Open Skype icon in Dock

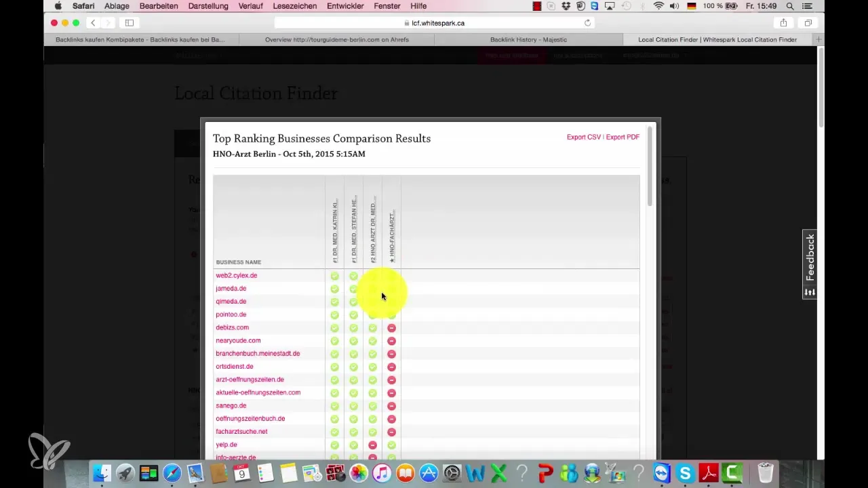[684, 472]
